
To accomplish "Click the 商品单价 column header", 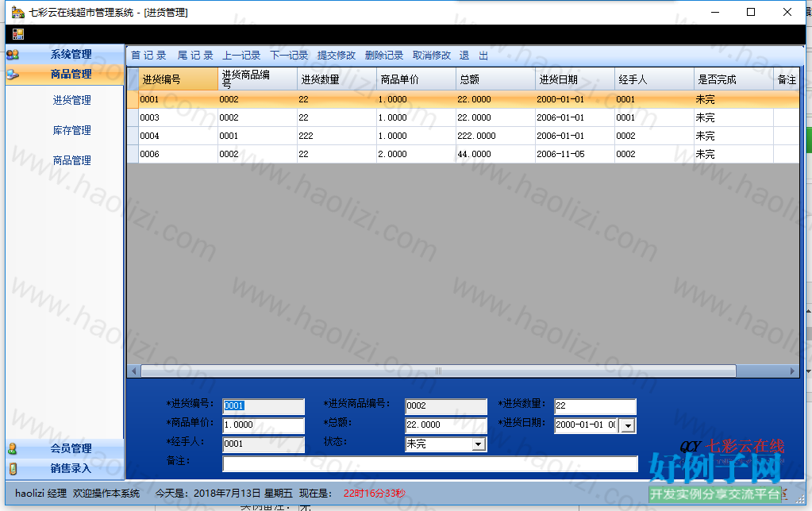I will point(416,79).
